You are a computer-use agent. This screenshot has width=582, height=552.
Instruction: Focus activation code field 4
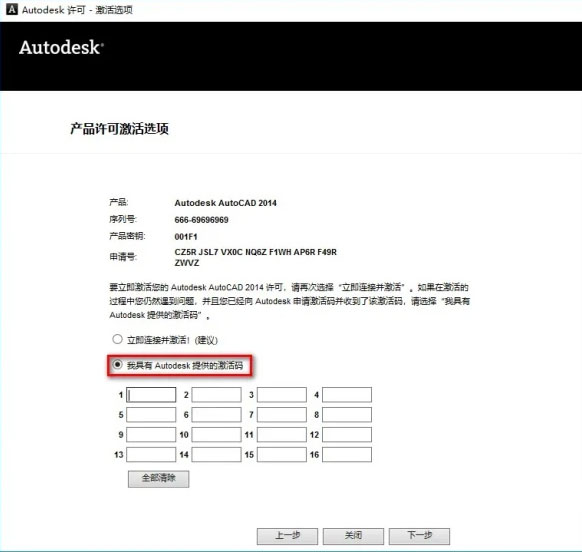347,395
